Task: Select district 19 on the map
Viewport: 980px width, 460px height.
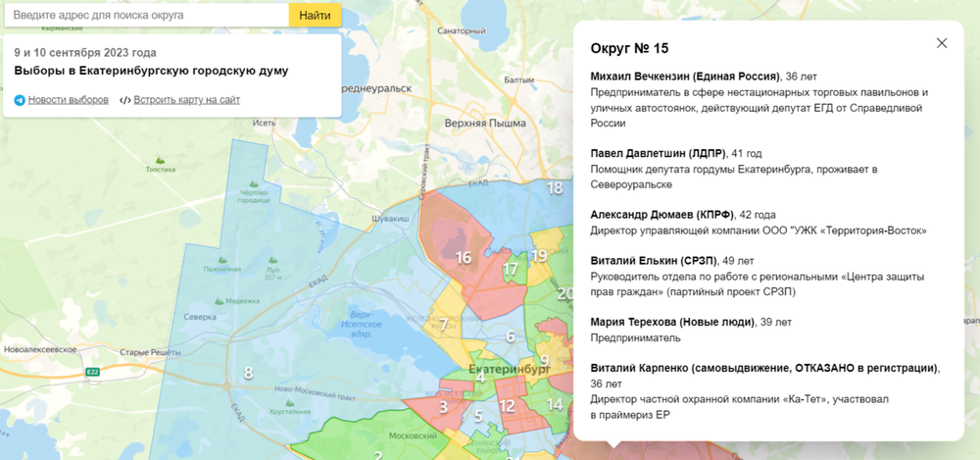Action: 539,255
